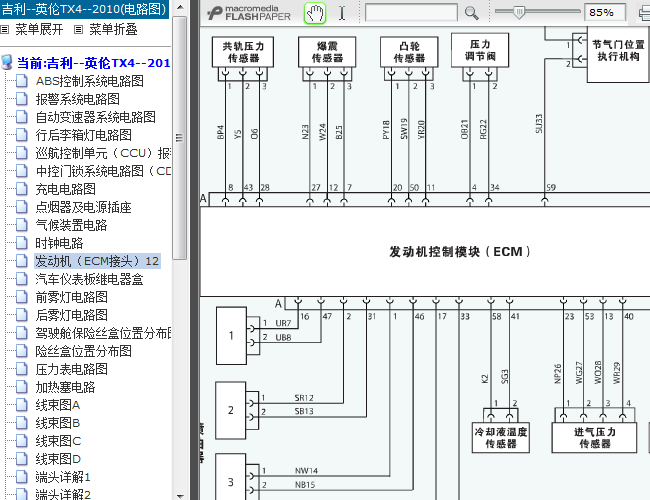This screenshot has width=650, height=500.
Task: Open 充电电路图
Action: pos(65,189)
